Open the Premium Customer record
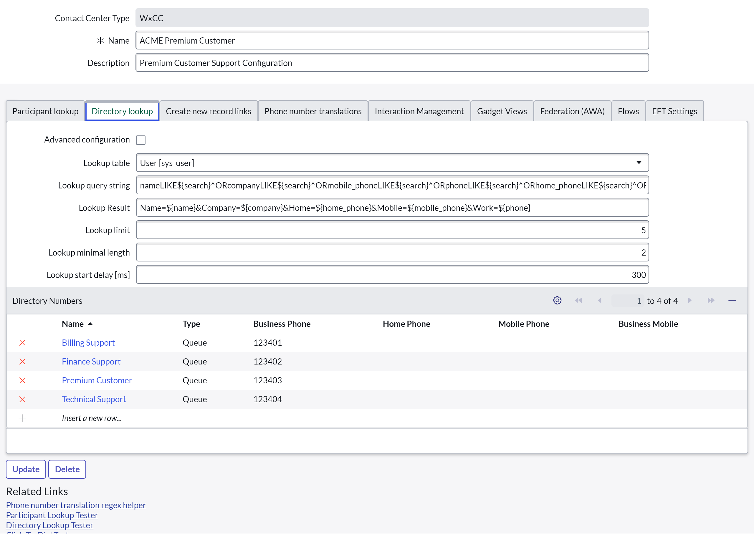This screenshot has height=560, width=754. 97,380
